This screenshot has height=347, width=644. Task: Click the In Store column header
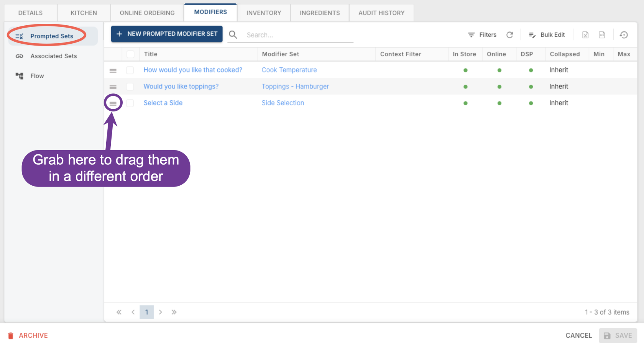464,54
